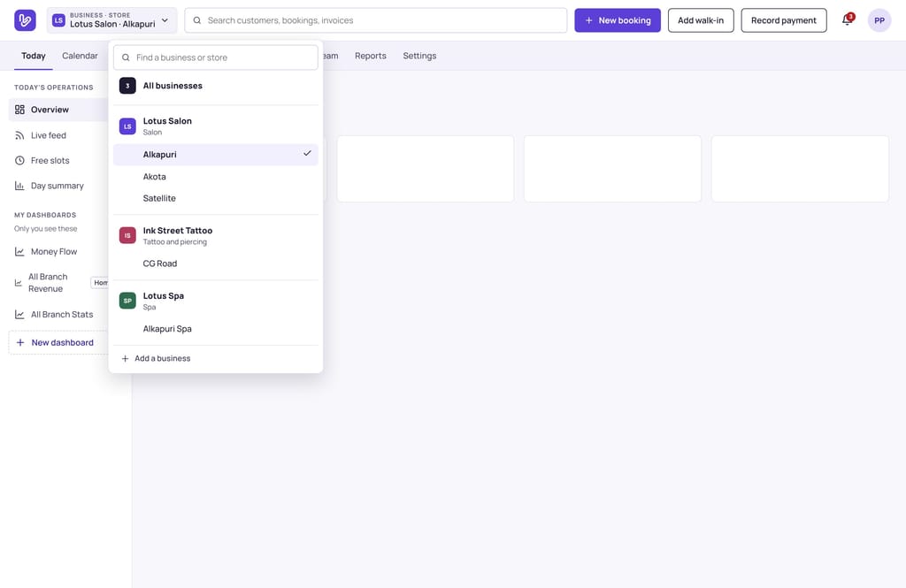Screen dimensions: 906x588
Task: Open the PP profile avatar
Action: pos(879,20)
